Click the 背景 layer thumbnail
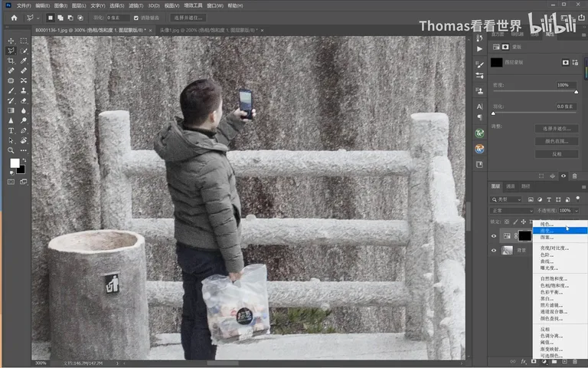This screenshot has width=588, height=368. 507,250
